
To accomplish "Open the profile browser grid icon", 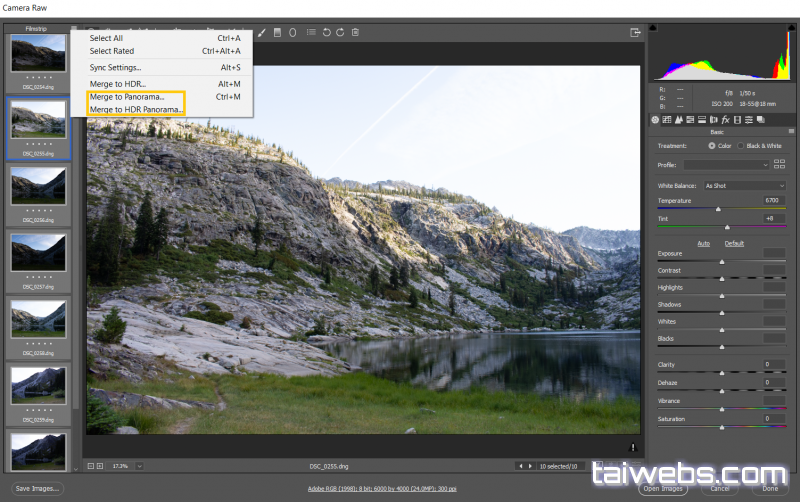I will (780, 164).
